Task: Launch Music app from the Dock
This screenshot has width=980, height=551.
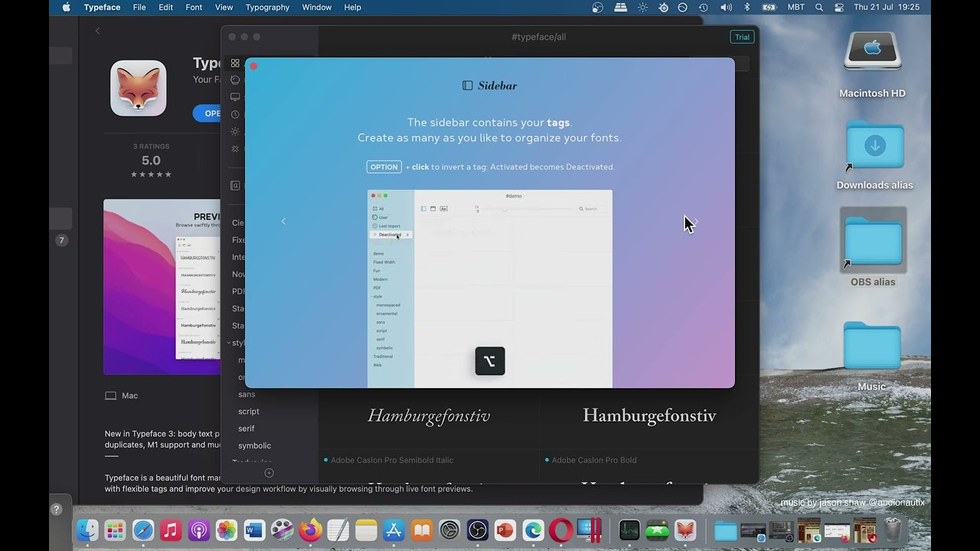Action: [x=171, y=530]
